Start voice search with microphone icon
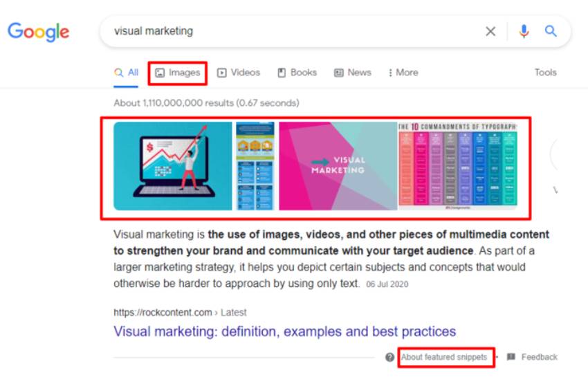Viewport: 588px width, 377px height. (524, 31)
